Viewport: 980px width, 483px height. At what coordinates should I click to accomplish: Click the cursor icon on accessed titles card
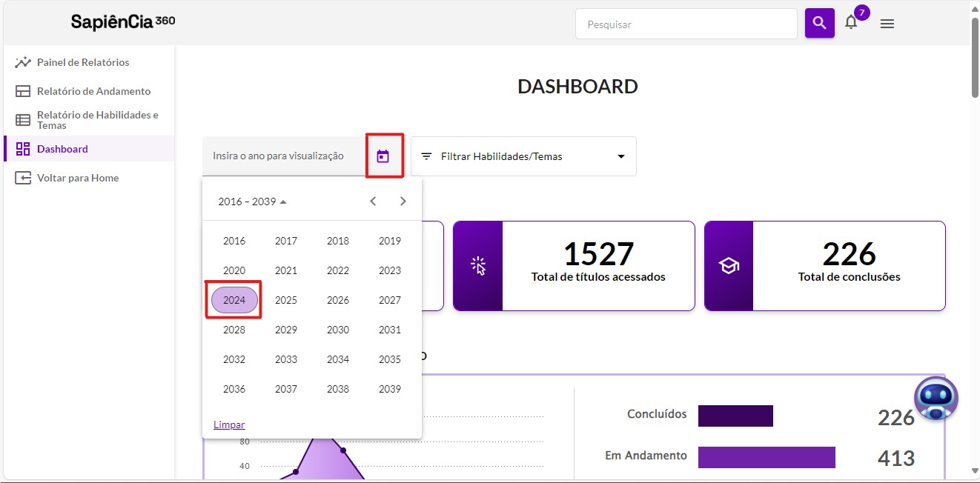point(478,266)
